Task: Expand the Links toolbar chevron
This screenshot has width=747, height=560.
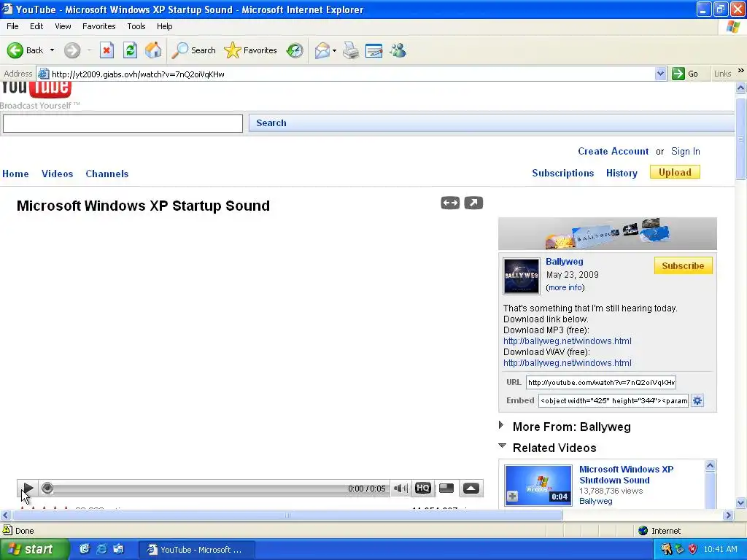Action: pyautogui.click(x=741, y=71)
